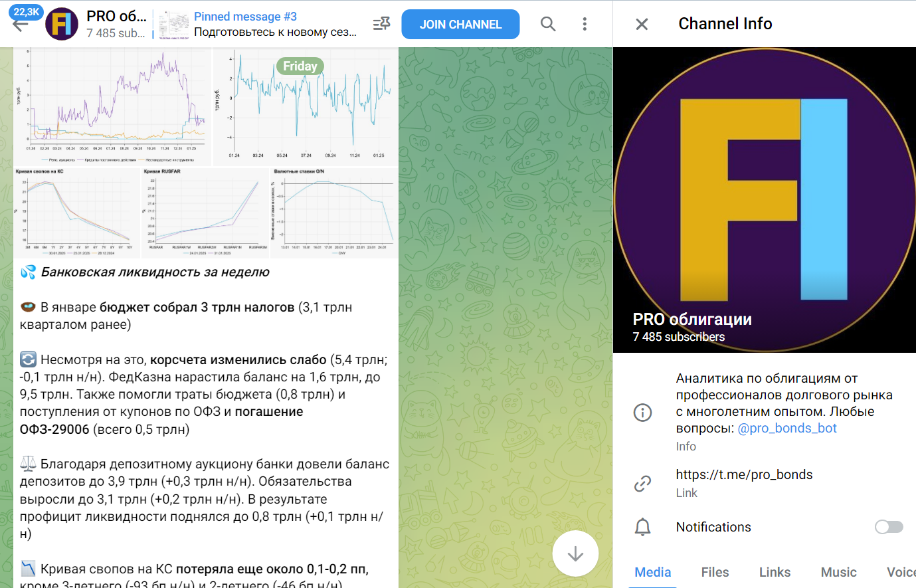Go back using the arrow with unread badge
Screen dimensions: 916x588
[21, 25]
